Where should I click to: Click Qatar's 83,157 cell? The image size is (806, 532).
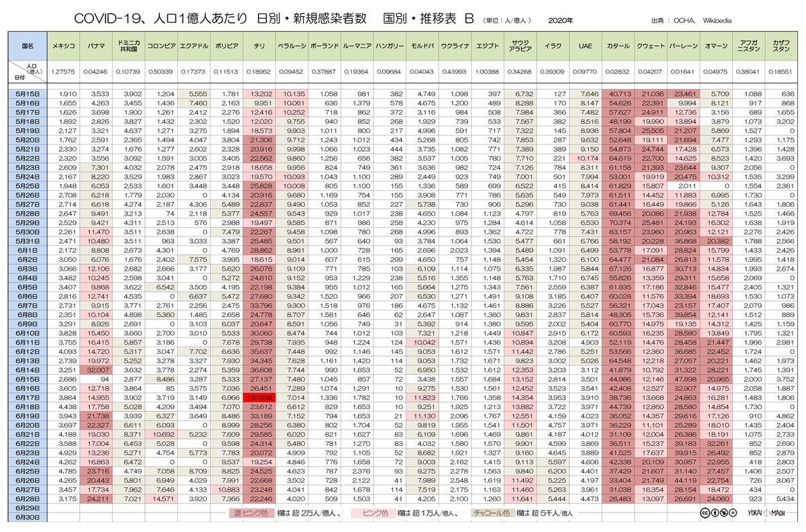point(618,232)
